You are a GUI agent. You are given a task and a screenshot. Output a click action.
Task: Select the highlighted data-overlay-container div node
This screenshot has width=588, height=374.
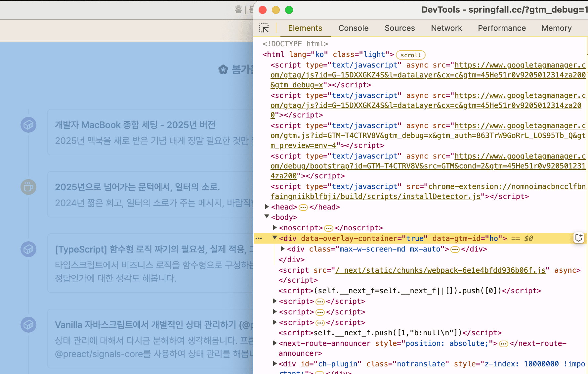coord(364,238)
